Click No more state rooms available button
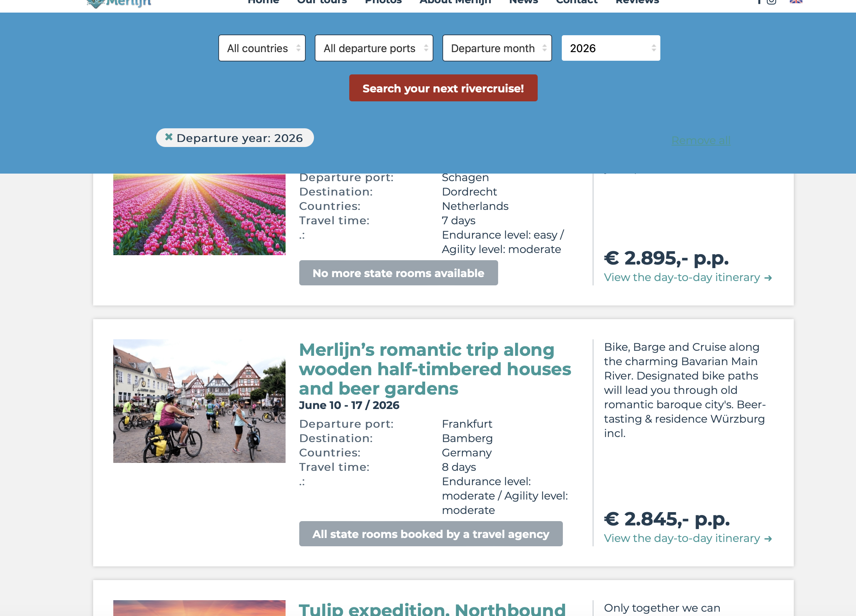Viewport: 856px width, 616px height. (398, 273)
